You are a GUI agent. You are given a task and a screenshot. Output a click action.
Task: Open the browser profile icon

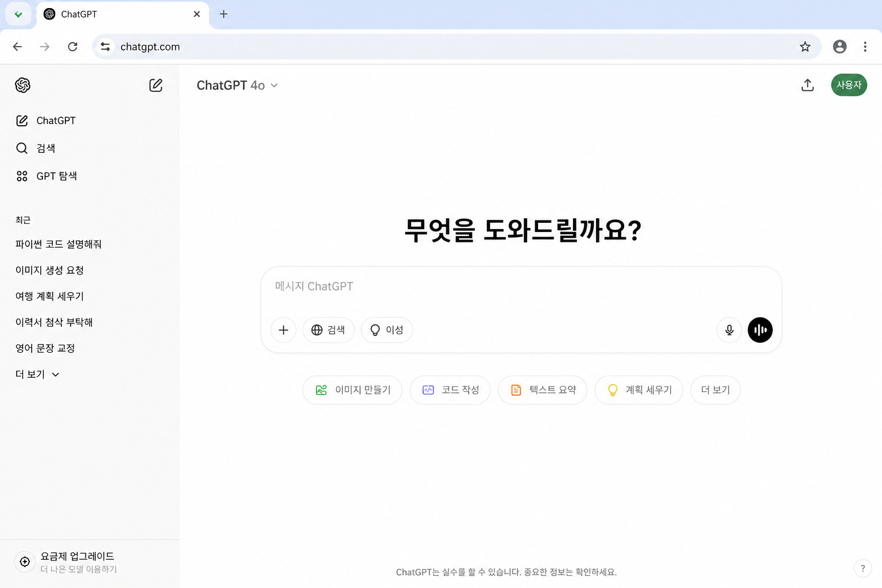(840, 47)
